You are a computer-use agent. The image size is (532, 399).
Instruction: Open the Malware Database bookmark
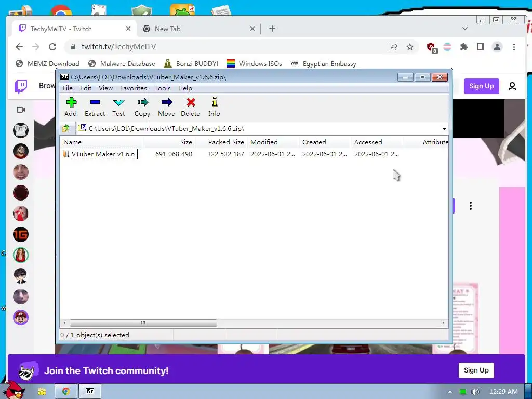[x=122, y=63]
